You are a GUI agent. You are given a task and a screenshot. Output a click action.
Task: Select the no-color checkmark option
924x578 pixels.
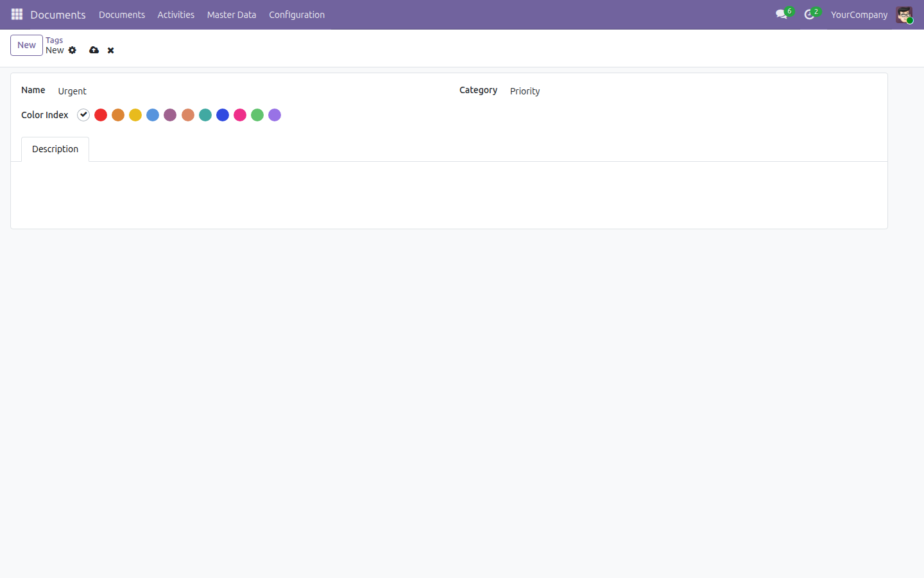coord(83,115)
